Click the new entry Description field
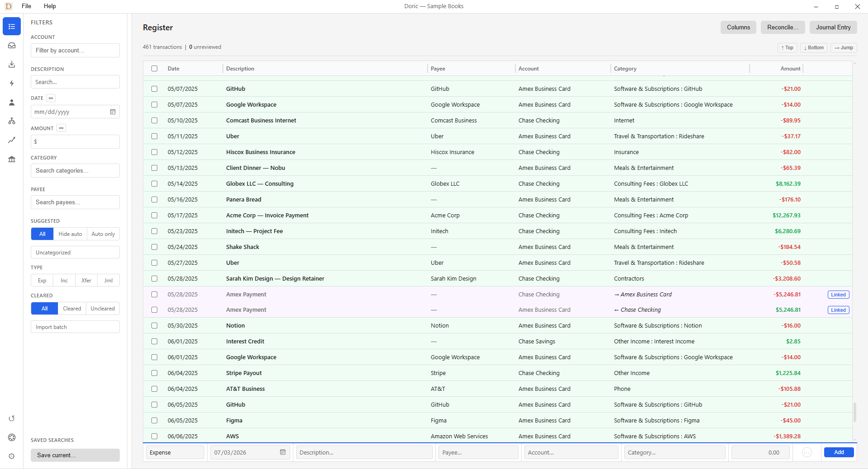The image size is (868, 469). coord(364,452)
